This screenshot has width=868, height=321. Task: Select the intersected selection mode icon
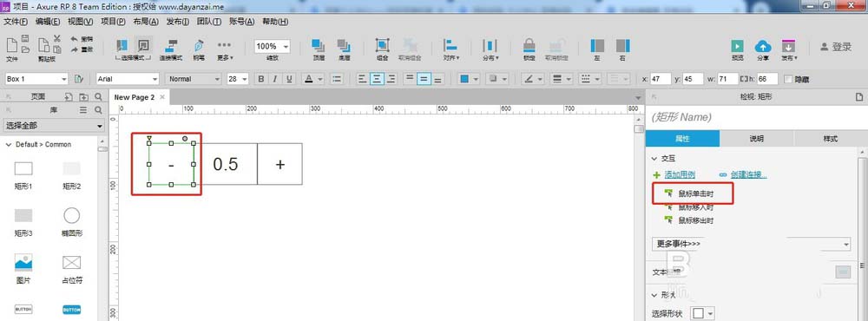122,45
